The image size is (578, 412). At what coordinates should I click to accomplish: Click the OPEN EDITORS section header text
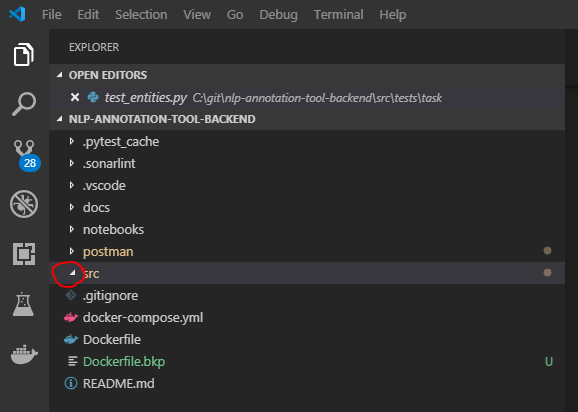(x=108, y=75)
